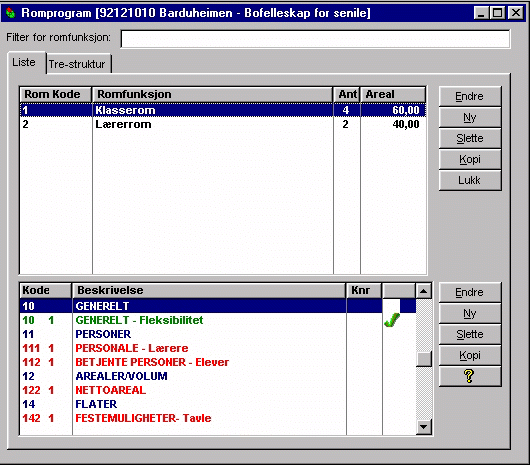Click the Romprogram app icon in title bar

click(x=10, y=13)
